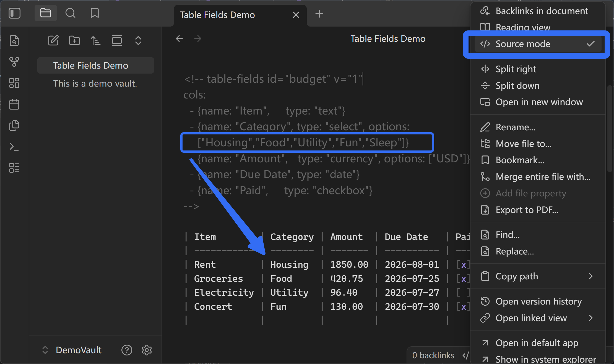614x364 pixels.
Task: Navigate forward with right arrow
Action: 198,38
